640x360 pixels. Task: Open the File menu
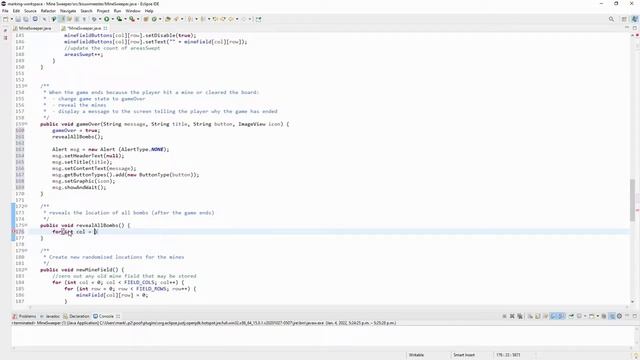(x=5, y=11)
